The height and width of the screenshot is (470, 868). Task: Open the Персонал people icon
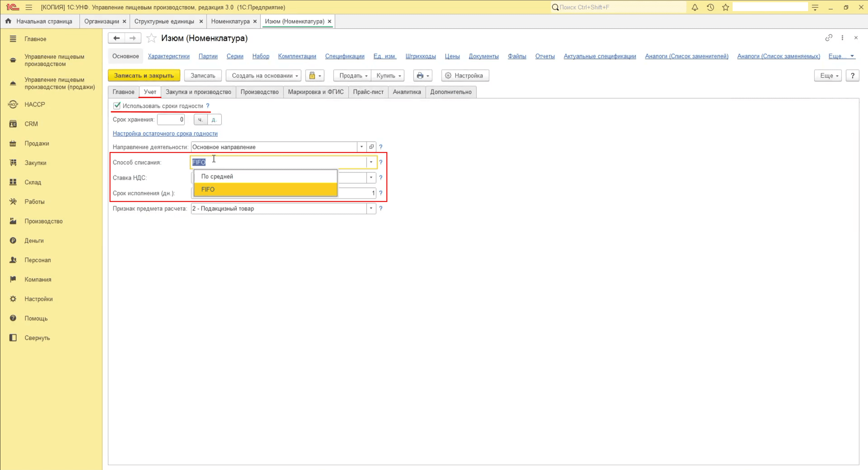pyautogui.click(x=13, y=260)
